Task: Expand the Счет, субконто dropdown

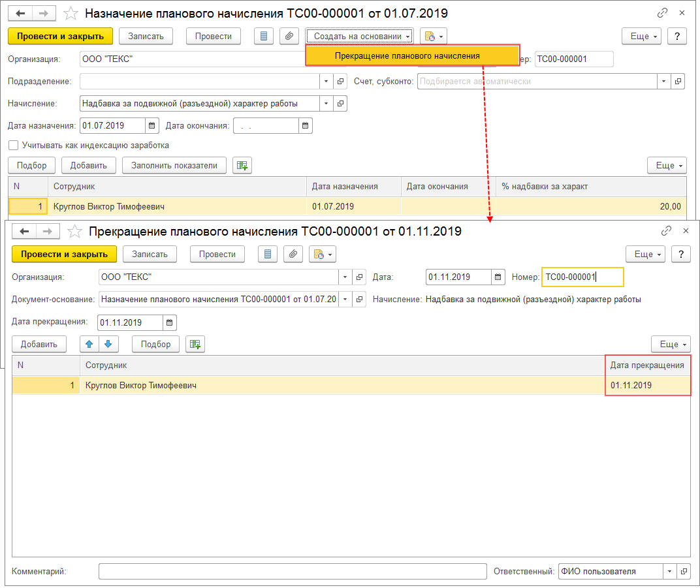Action: click(x=664, y=81)
